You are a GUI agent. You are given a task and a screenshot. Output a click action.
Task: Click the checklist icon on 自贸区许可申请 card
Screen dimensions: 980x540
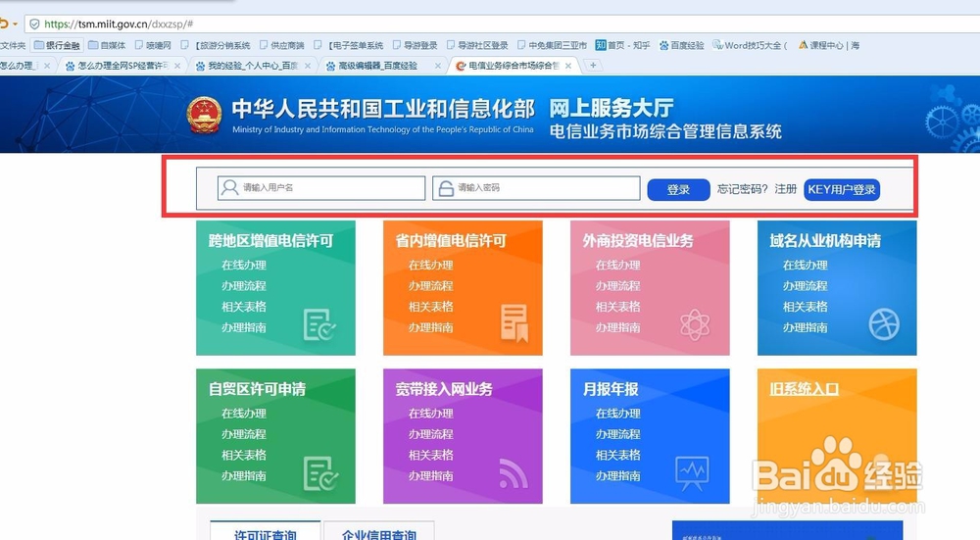(x=320, y=473)
